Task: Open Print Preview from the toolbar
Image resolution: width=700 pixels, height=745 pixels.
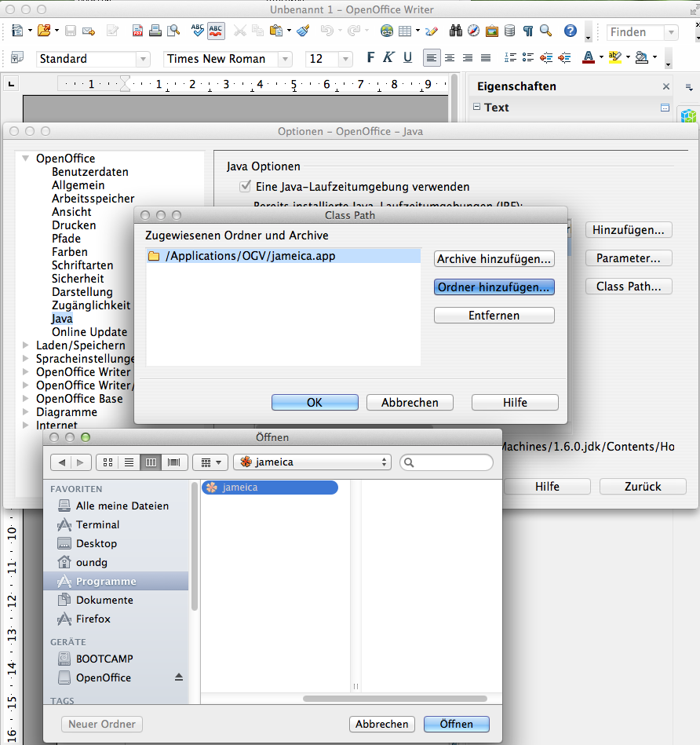Action: pos(173,31)
